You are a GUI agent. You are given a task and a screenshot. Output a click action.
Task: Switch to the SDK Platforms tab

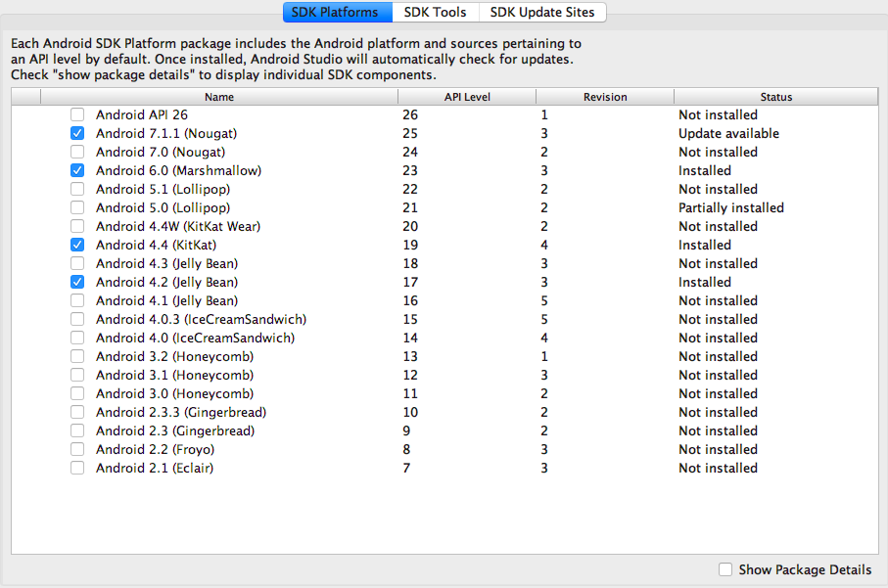[337, 12]
